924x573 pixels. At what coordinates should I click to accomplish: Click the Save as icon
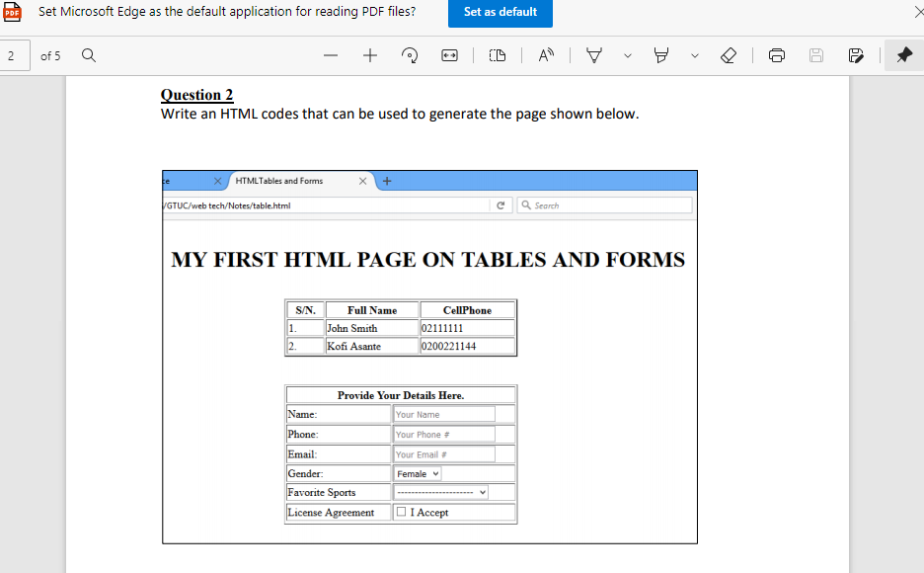pos(856,56)
